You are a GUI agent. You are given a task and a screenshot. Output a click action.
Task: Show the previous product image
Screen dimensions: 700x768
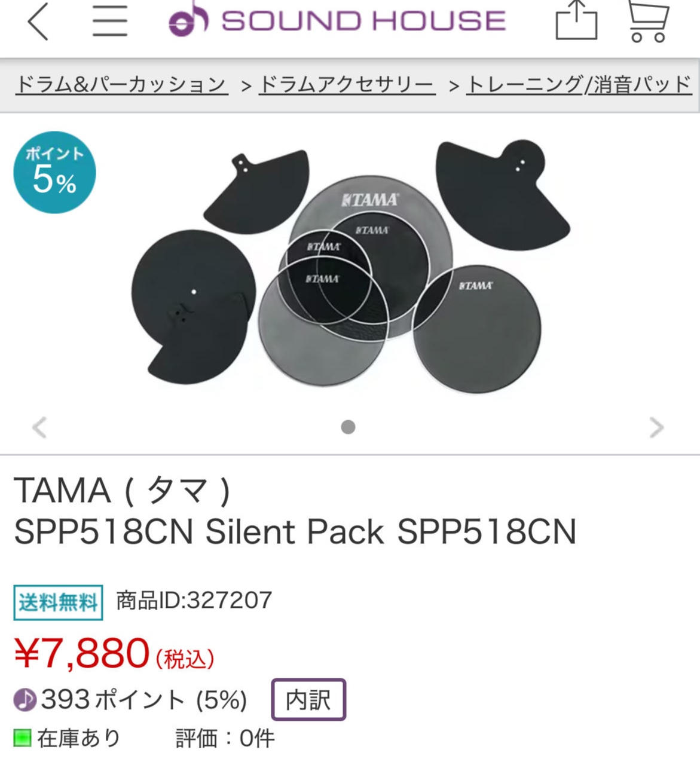click(39, 427)
